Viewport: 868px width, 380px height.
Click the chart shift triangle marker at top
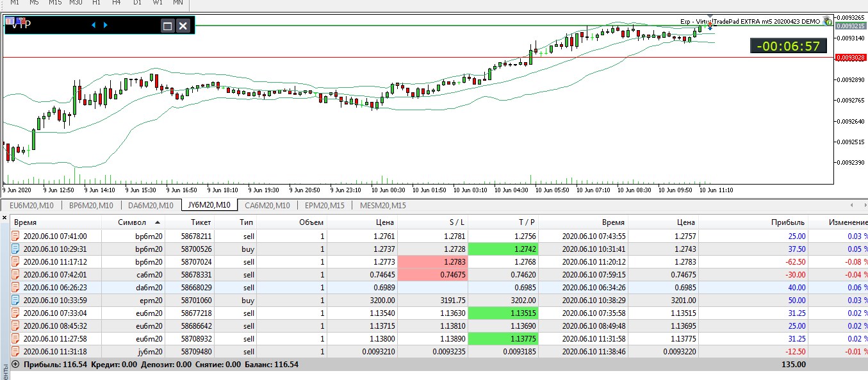click(710, 16)
